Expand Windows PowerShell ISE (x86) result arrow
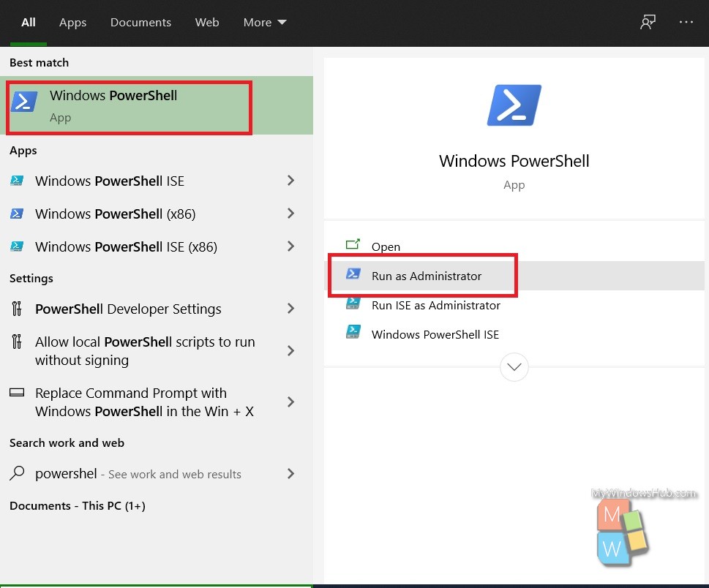Image resolution: width=709 pixels, height=588 pixels. point(290,246)
